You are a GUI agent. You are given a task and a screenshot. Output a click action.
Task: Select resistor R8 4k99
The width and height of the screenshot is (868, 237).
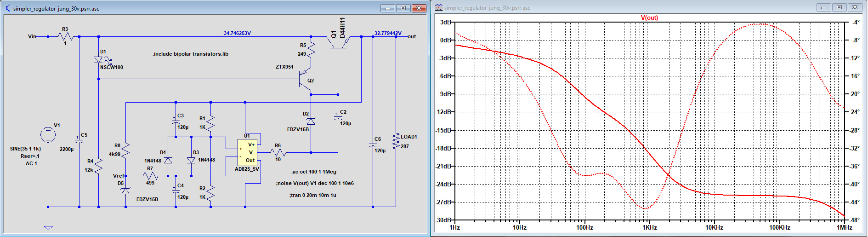125,150
